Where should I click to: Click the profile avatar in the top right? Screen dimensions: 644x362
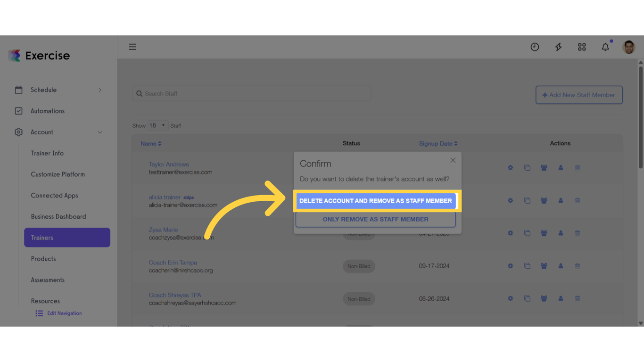[x=629, y=47]
